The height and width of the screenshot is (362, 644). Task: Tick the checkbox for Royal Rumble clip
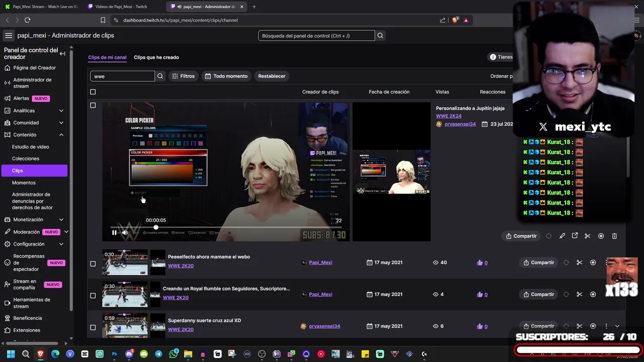(93, 296)
